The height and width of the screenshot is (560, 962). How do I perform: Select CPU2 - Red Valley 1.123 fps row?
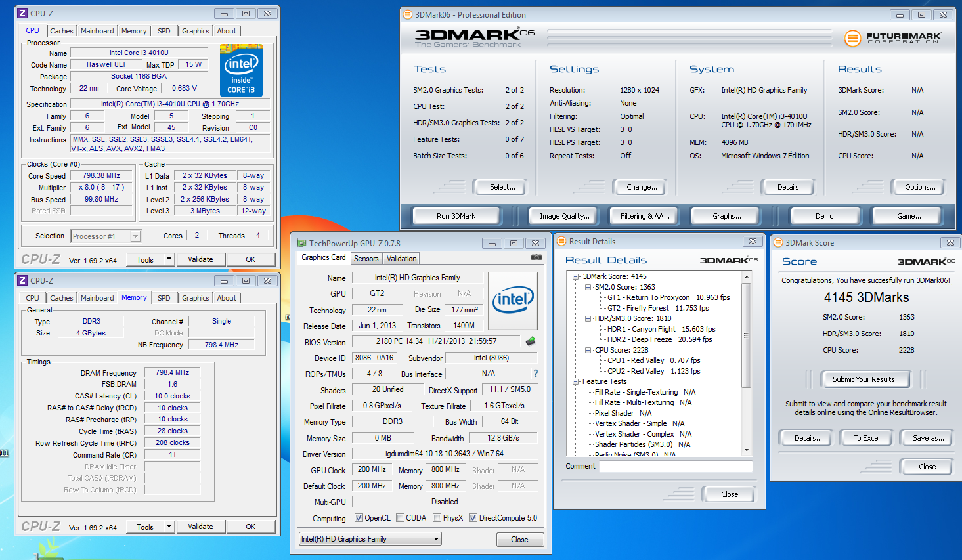[x=653, y=371]
